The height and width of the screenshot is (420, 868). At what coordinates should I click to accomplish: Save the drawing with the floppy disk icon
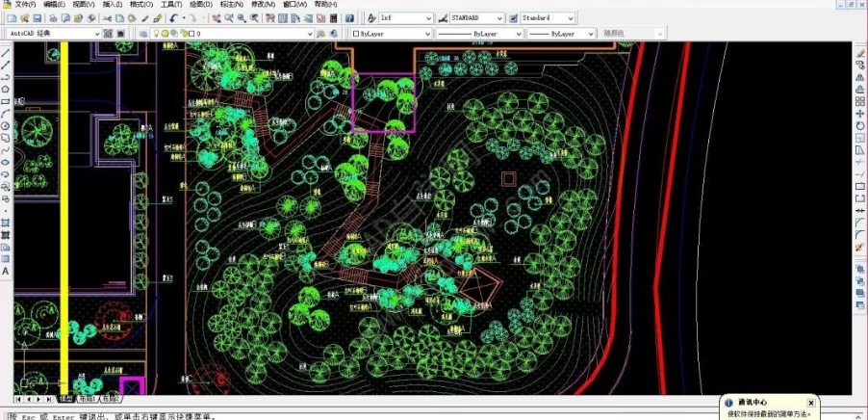(38, 18)
